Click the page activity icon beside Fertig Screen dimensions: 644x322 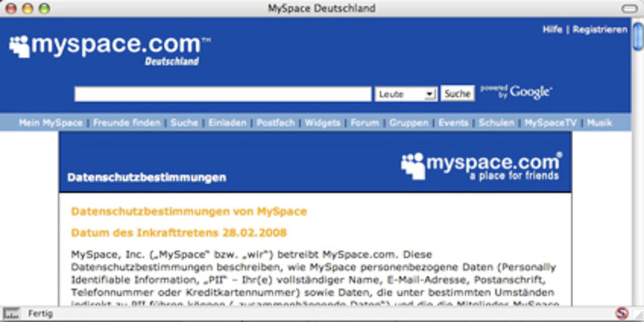coord(11,313)
